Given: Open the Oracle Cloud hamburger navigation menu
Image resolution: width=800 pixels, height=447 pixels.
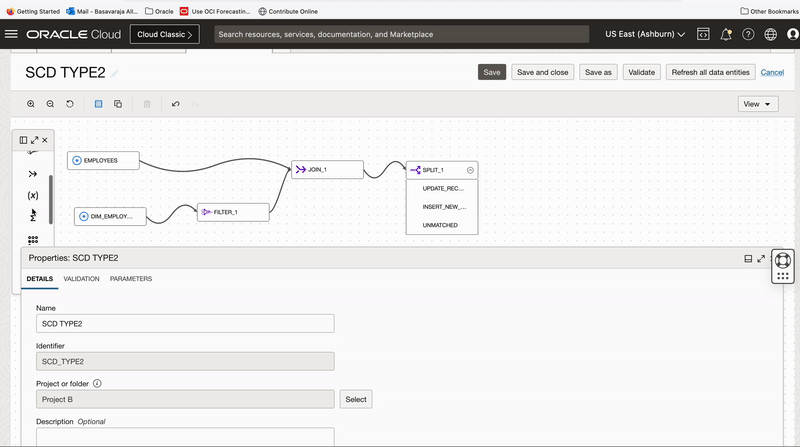Looking at the screenshot, I should coord(11,34).
